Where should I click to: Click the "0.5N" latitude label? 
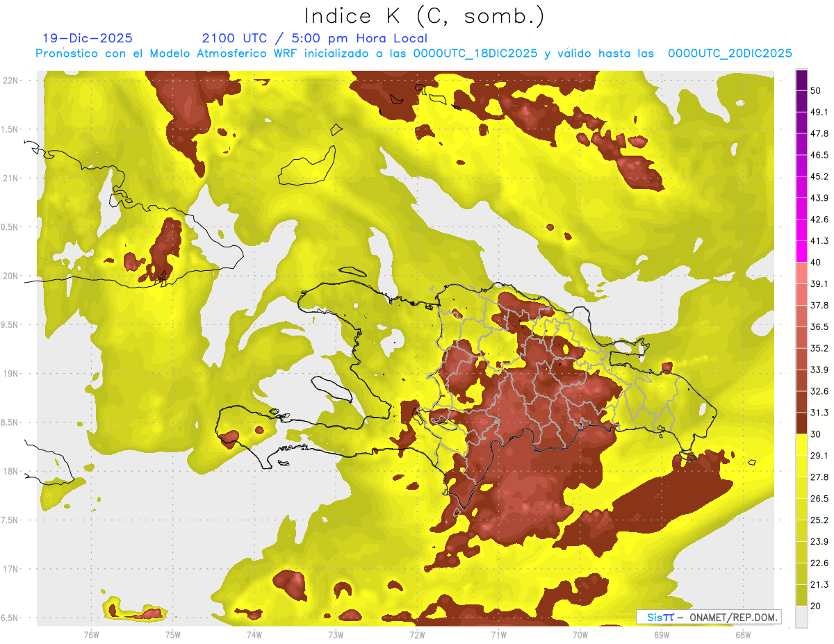click(x=11, y=227)
